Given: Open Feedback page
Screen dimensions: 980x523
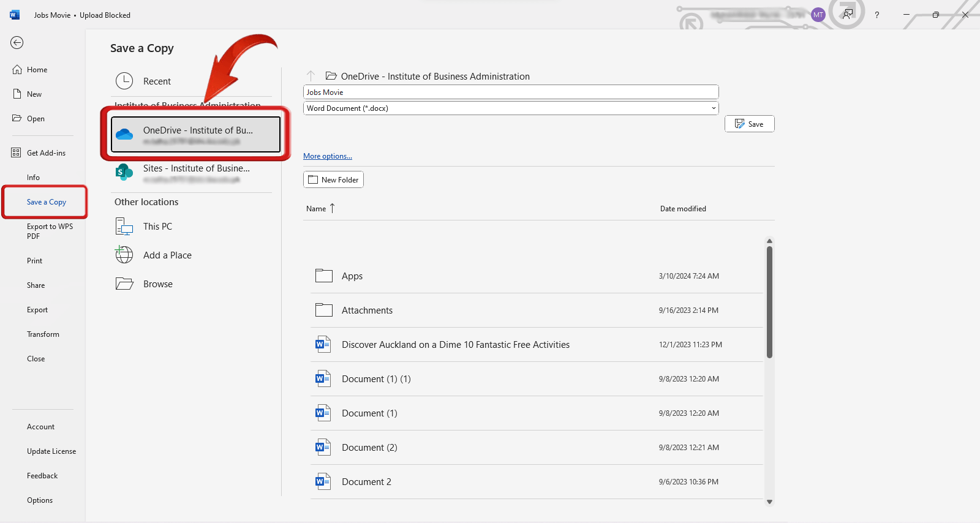Looking at the screenshot, I should point(42,476).
